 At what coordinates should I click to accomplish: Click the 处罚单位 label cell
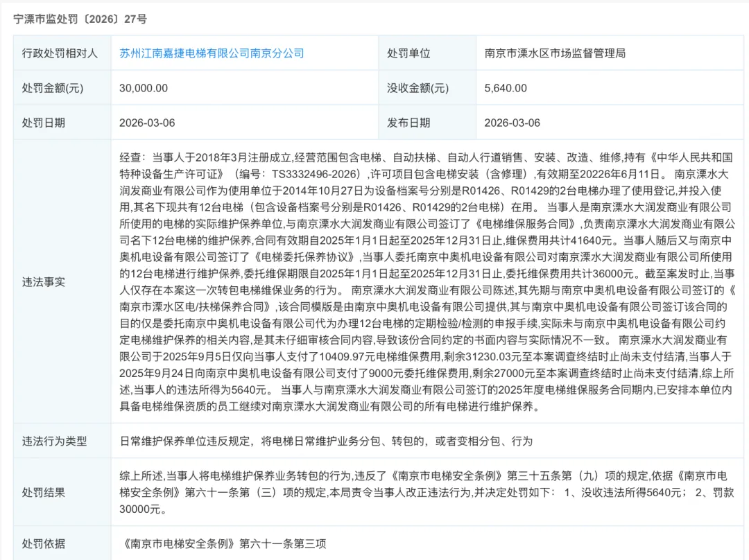tap(427, 53)
